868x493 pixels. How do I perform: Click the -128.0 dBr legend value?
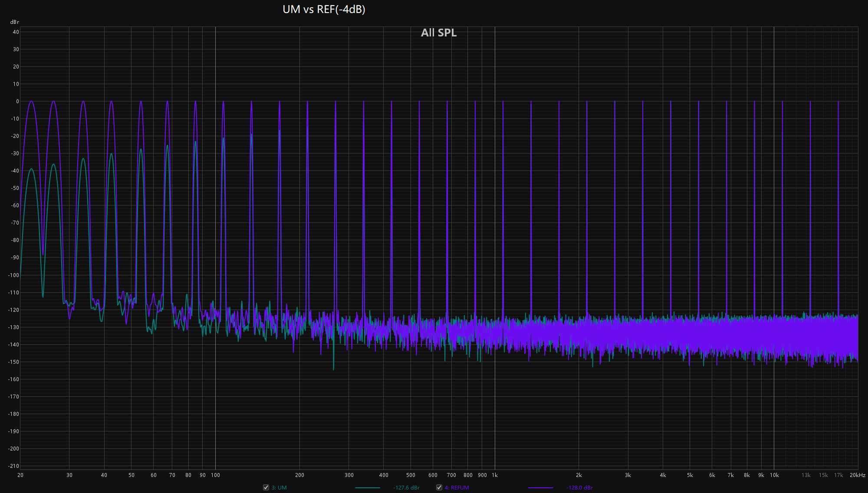(579, 487)
